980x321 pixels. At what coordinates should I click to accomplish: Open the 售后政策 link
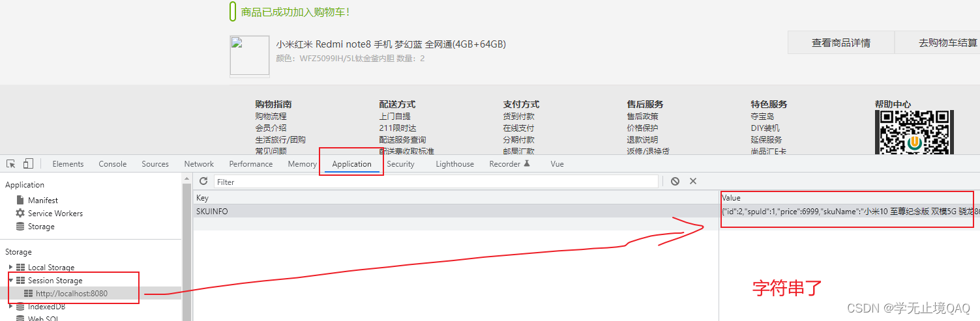[x=643, y=116]
